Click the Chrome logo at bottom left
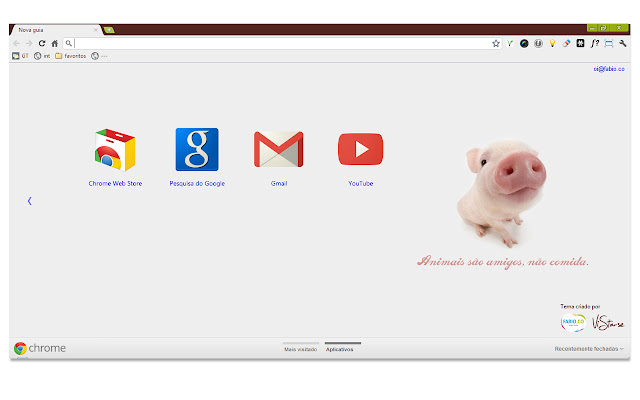The width and height of the screenshot is (640, 400). tap(40, 348)
